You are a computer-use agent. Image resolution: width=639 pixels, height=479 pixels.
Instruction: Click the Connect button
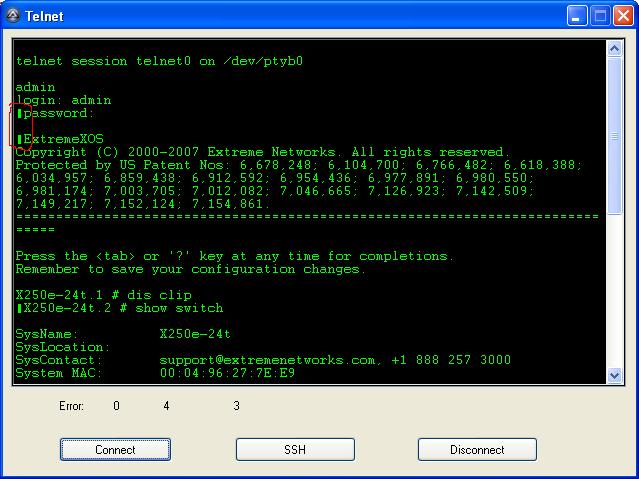coord(115,450)
